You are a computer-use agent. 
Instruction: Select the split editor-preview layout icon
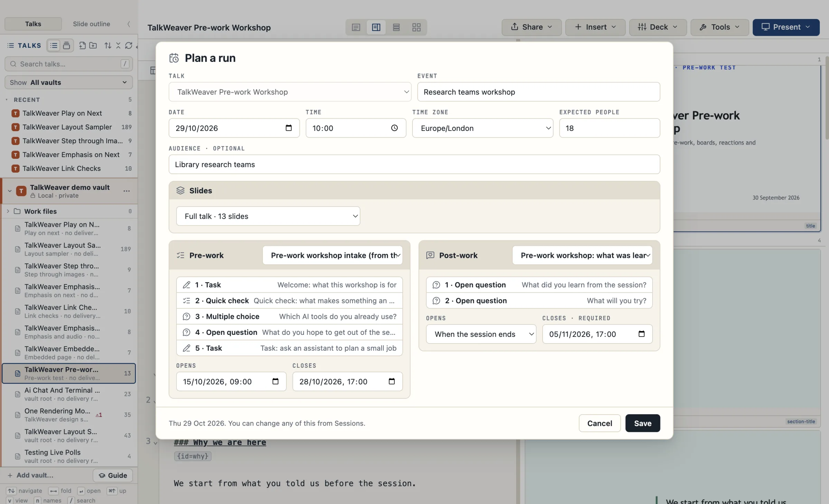point(376,27)
